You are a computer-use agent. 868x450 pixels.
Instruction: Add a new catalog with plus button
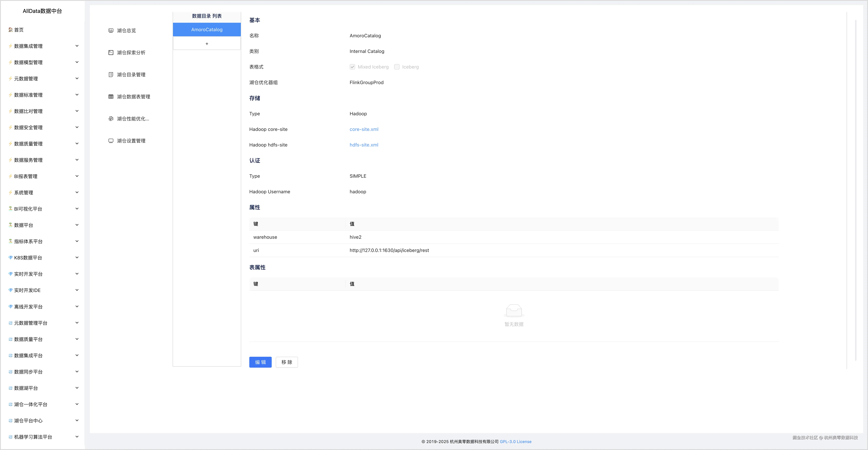click(x=207, y=44)
